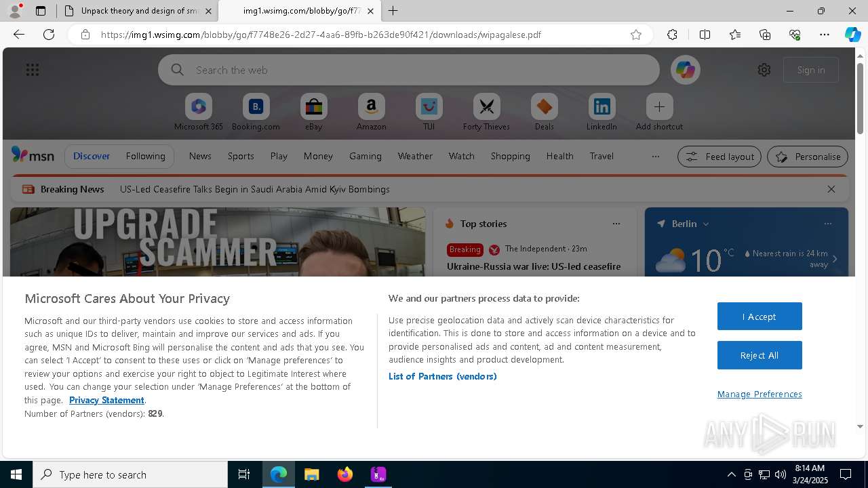This screenshot has height=488, width=868.
Task: Select the Following feed tab
Action: [x=145, y=156]
